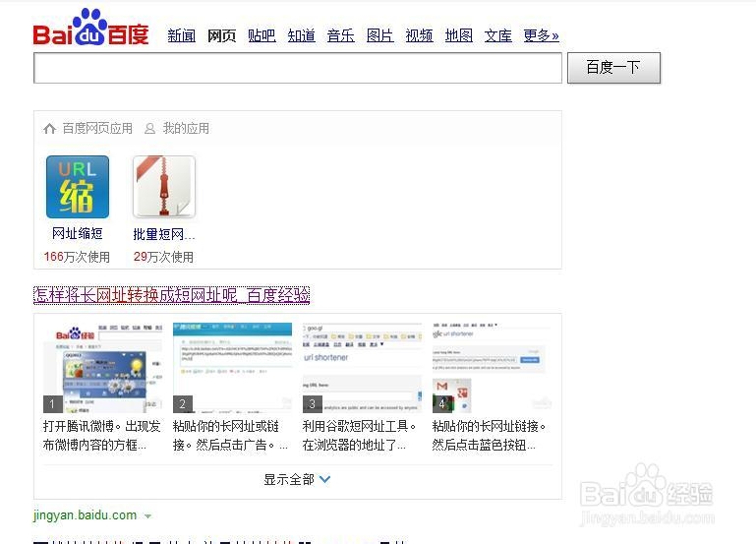Click the user icon beside 我的应用
This screenshot has width=756, height=544.
click(x=150, y=128)
